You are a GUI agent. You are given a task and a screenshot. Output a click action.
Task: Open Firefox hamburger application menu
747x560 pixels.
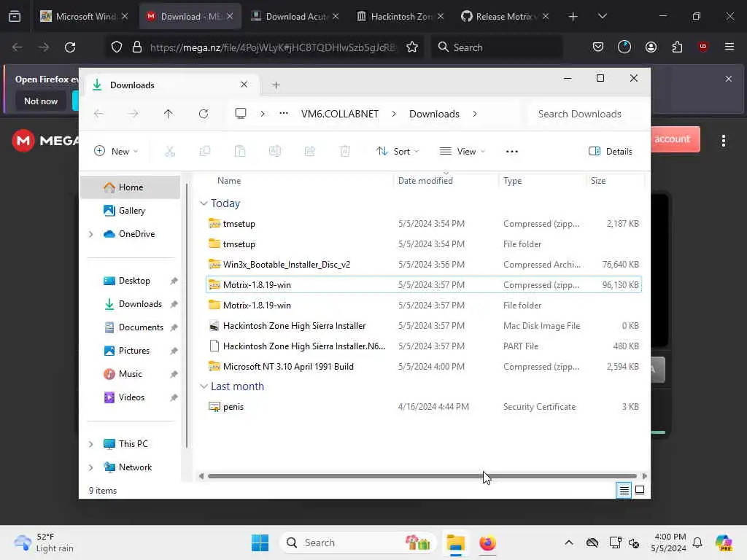coord(729,47)
